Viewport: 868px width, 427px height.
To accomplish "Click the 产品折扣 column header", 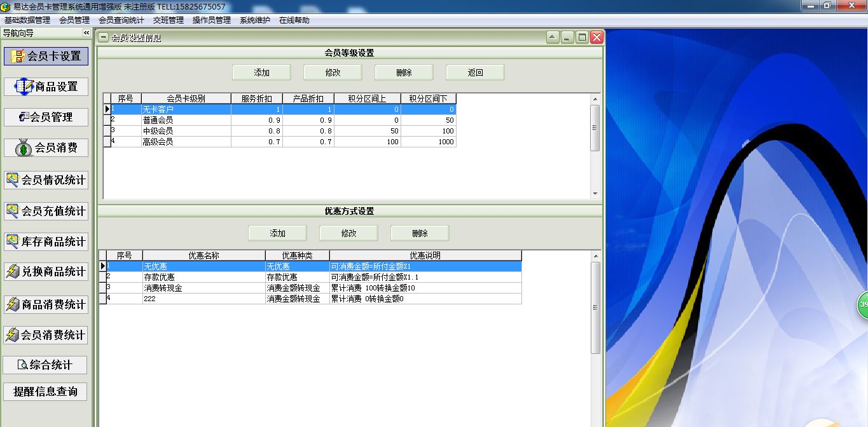I will 308,98.
